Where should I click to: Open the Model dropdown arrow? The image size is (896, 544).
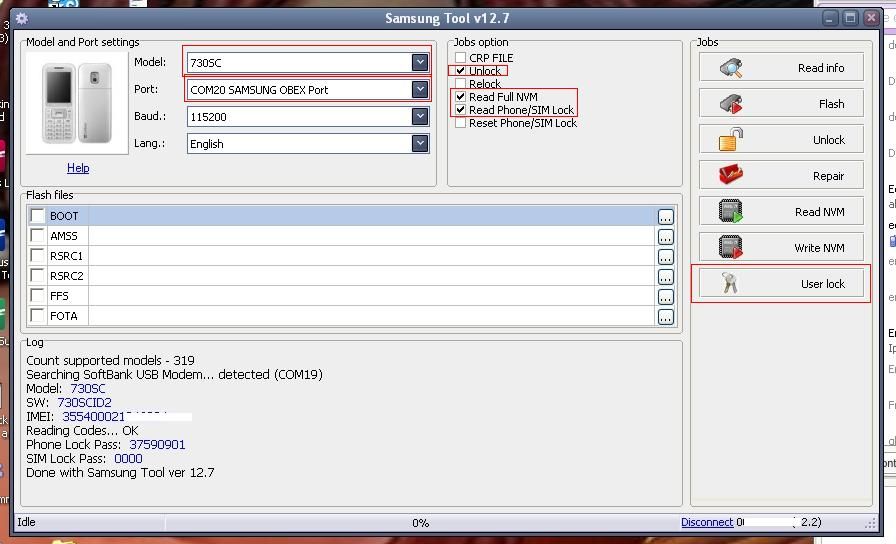click(x=420, y=62)
